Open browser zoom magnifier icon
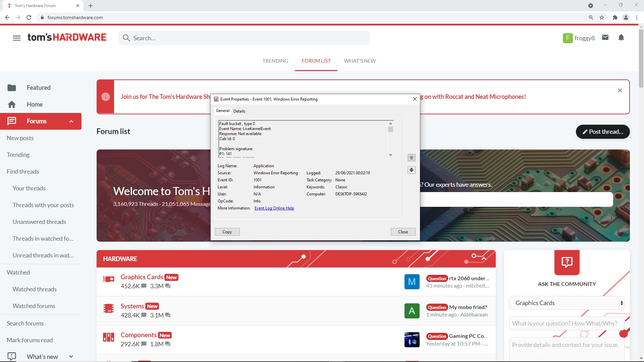The image size is (644, 362). 591,17
